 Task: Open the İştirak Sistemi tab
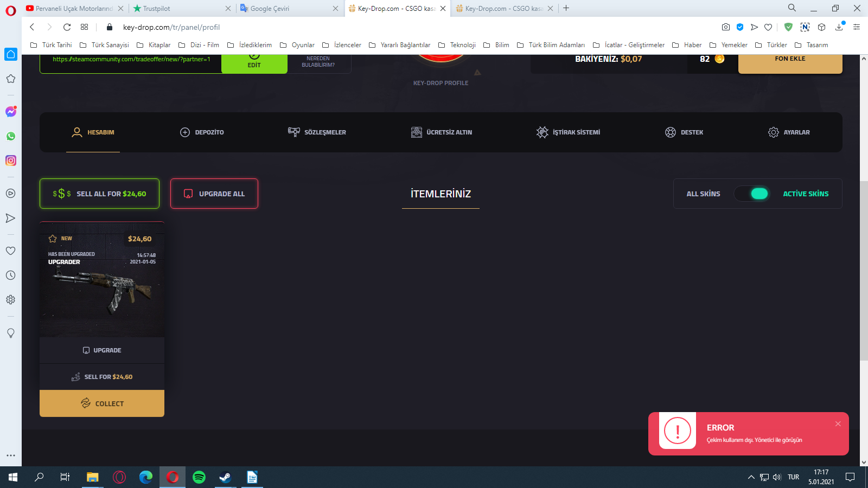(568, 132)
